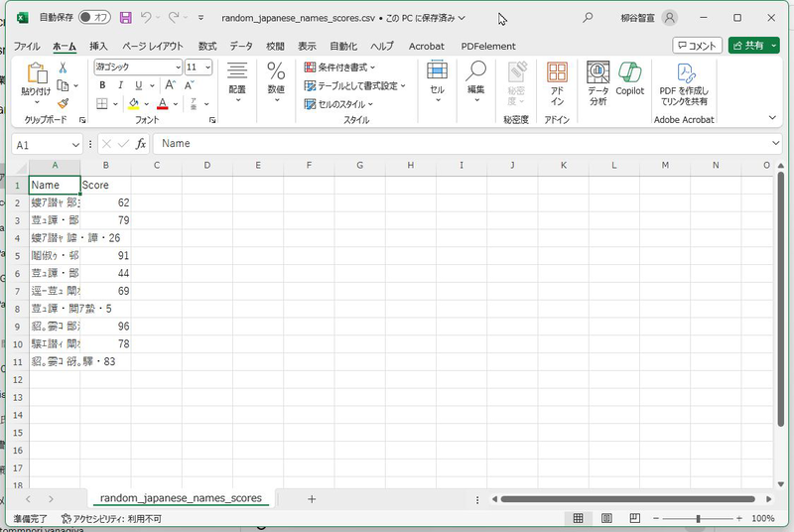Toggle Bold formatting
Image resolution: width=794 pixels, height=532 pixels.
click(103, 85)
